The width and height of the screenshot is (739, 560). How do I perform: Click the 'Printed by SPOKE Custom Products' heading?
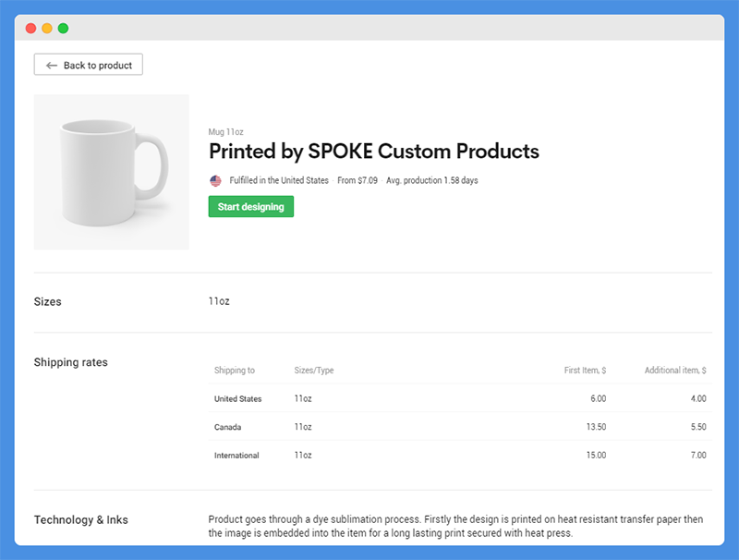pyautogui.click(x=374, y=152)
